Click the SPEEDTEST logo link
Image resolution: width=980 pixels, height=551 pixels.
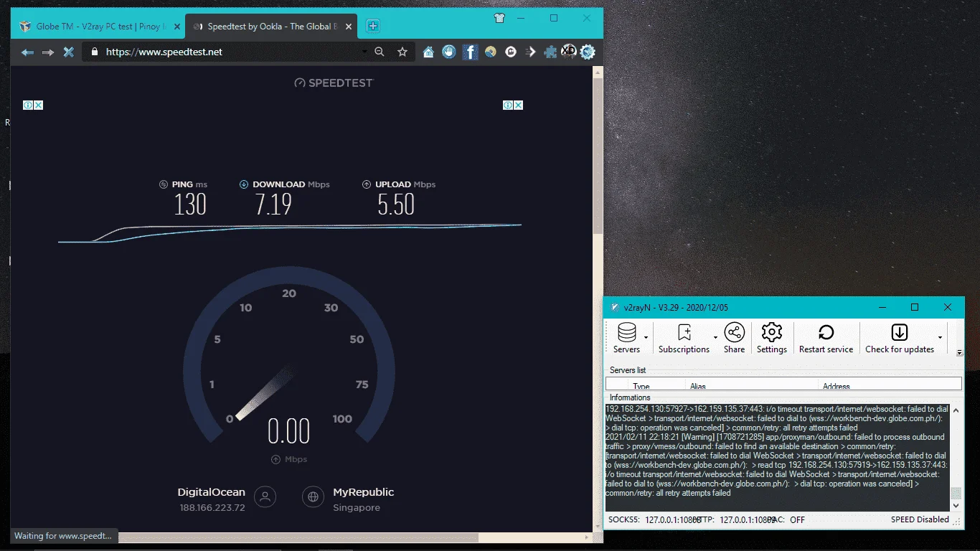pos(334,83)
